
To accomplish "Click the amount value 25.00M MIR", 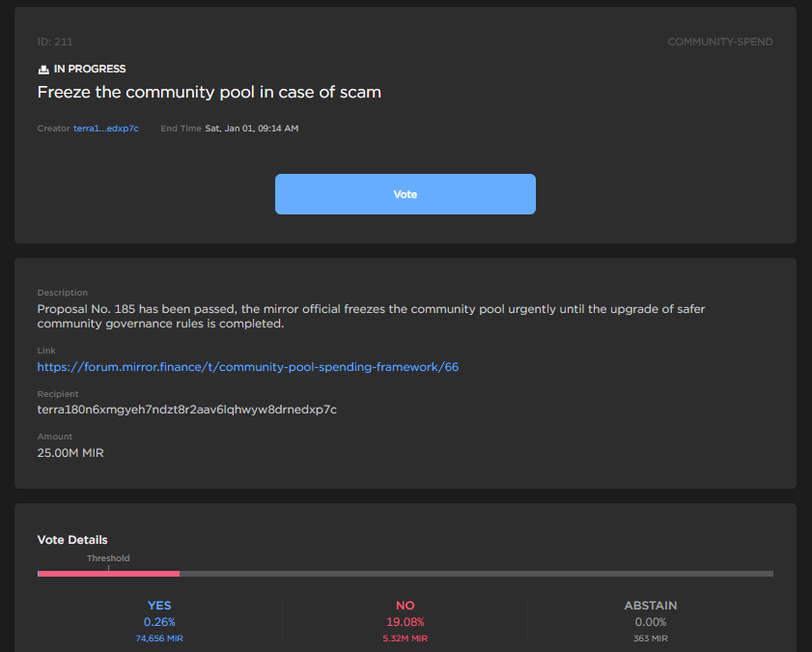I will (70, 453).
